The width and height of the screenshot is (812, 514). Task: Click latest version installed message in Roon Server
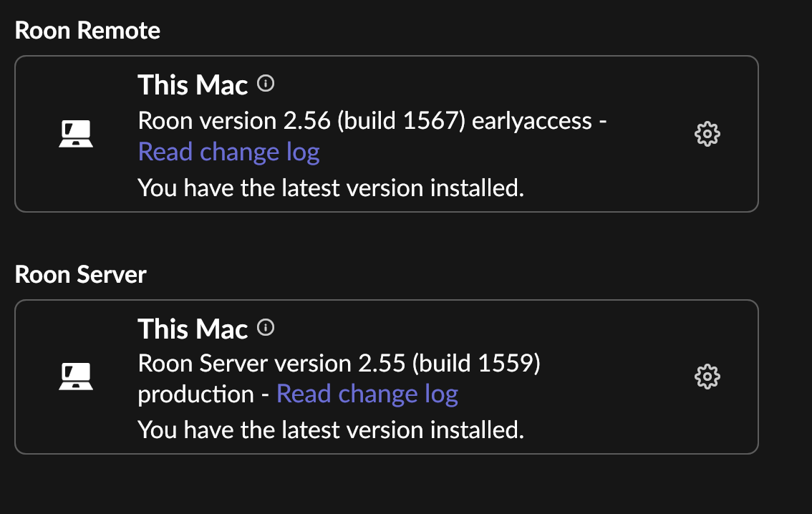[331, 430]
